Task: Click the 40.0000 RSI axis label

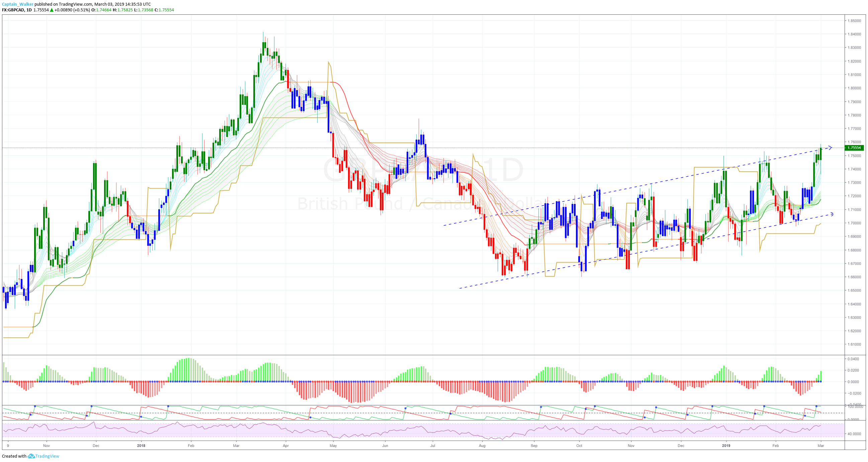Action: pyautogui.click(x=854, y=434)
